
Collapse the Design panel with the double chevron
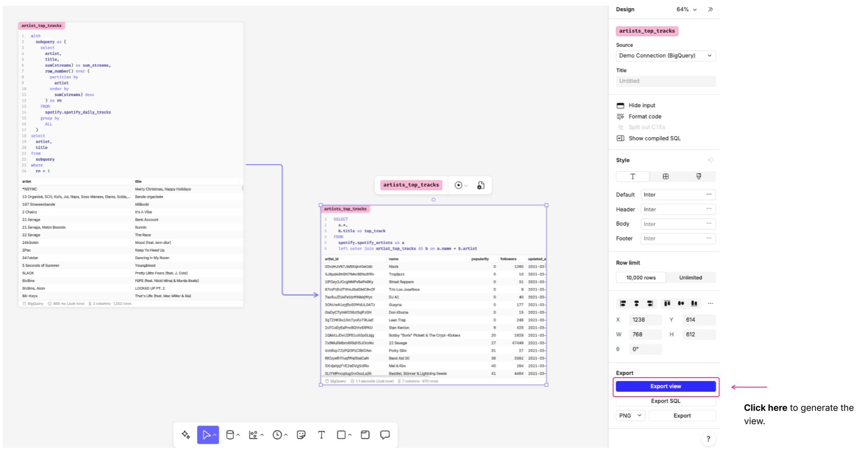pos(710,9)
